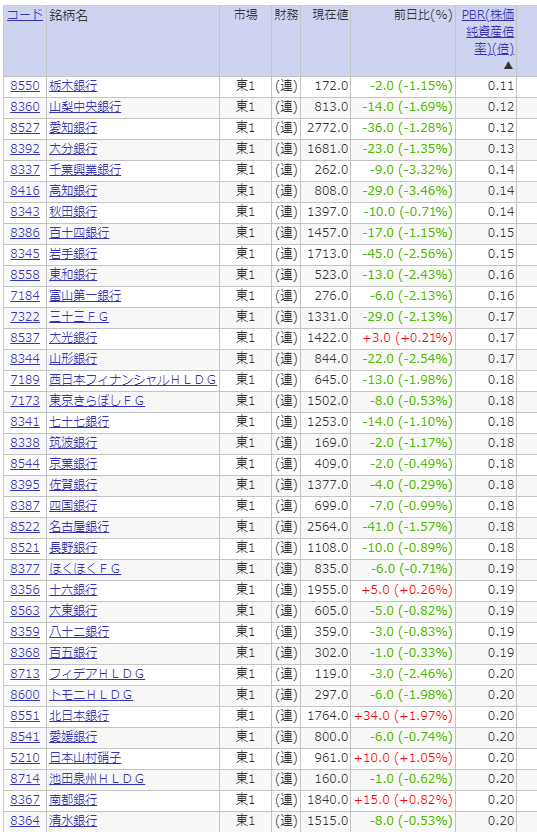Select 日本山村硝子 change +10.0 (+1.05%)

(403, 758)
